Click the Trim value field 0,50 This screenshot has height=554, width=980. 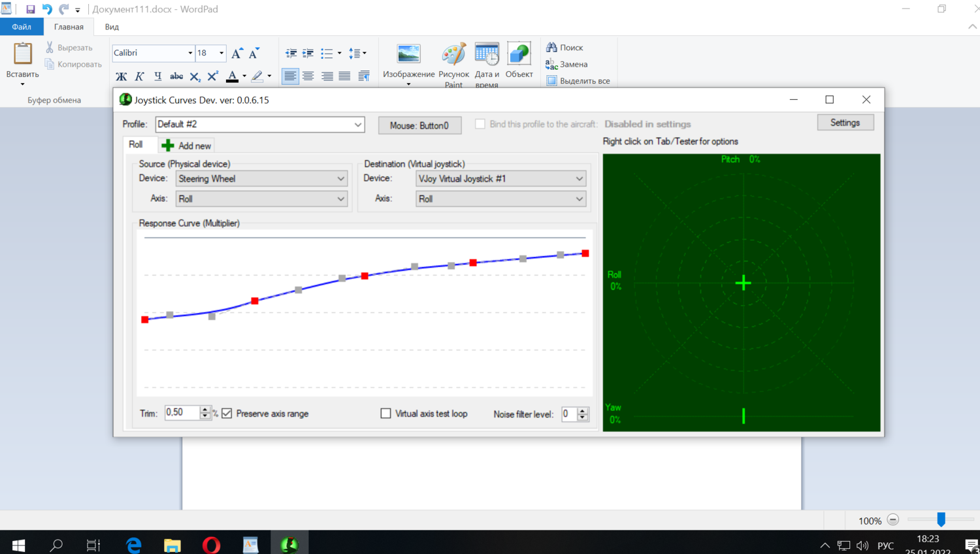(x=181, y=412)
